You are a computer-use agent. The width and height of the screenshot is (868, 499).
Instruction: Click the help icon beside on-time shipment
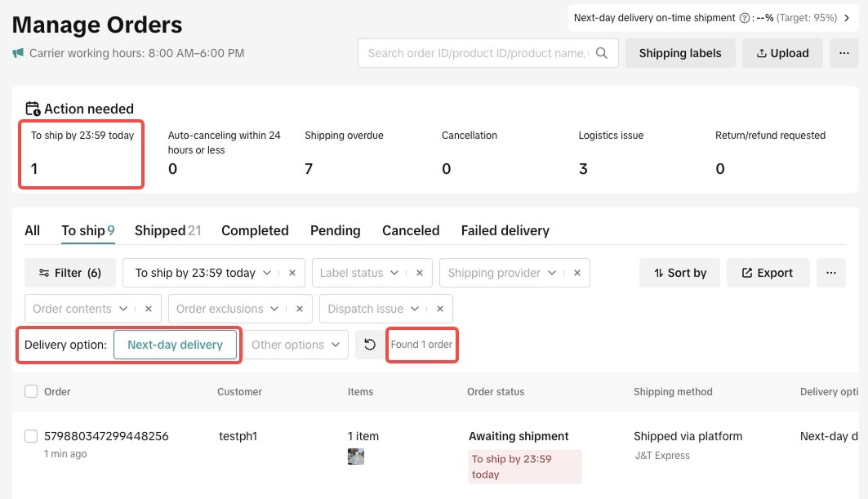[x=744, y=18]
